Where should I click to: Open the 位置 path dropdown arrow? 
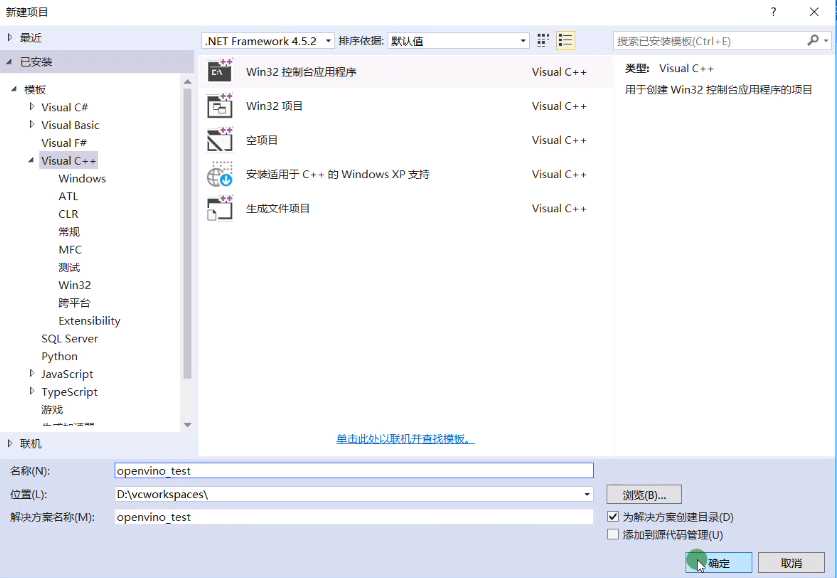[587, 494]
